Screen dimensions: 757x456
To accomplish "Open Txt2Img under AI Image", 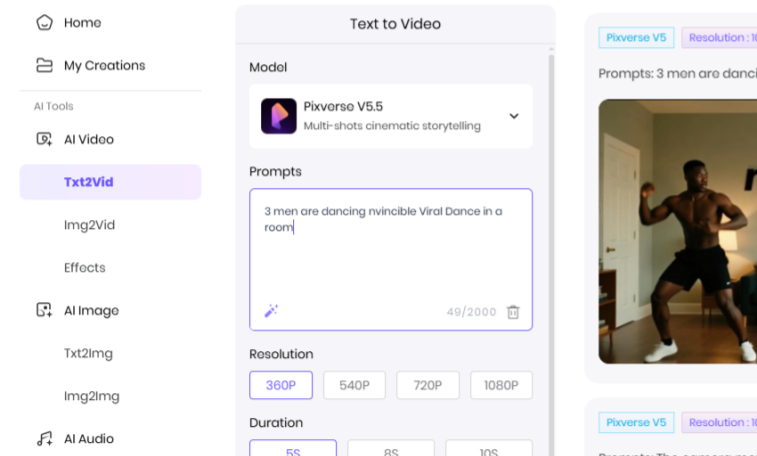I will tap(91, 353).
